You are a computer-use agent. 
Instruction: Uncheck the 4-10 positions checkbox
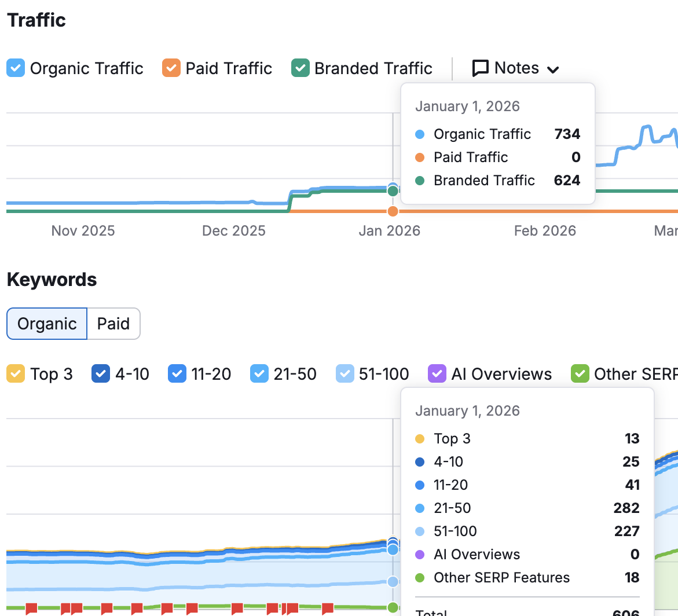(x=100, y=374)
